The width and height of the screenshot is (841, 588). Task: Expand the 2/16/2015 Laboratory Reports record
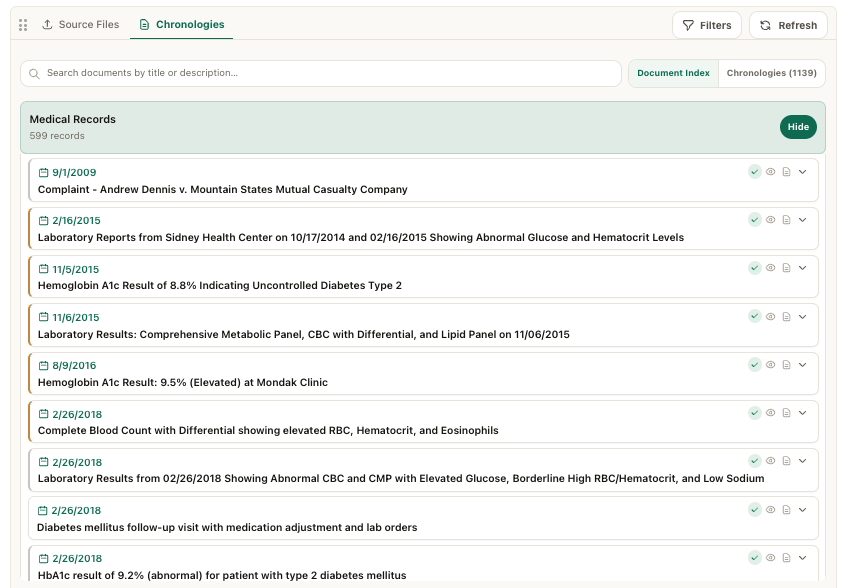[x=802, y=219]
